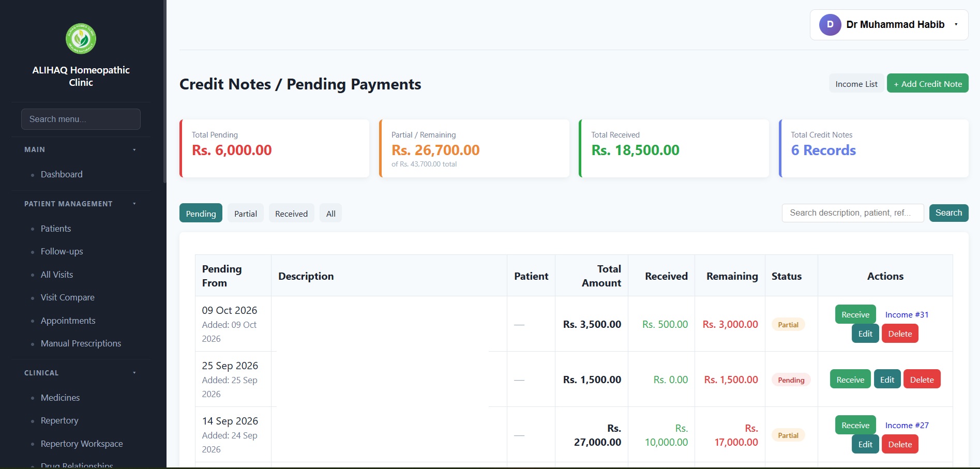Screen dimensions: 980x469
Task: Edit the 25 Sep 2026 credit note
Action: [887, 380]
